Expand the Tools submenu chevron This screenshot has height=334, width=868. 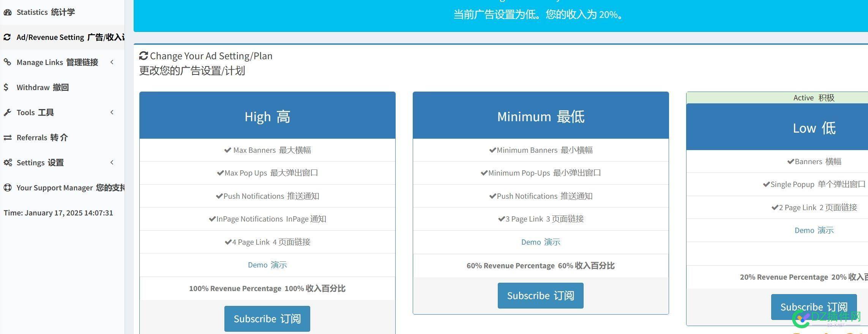coord(112,112)
